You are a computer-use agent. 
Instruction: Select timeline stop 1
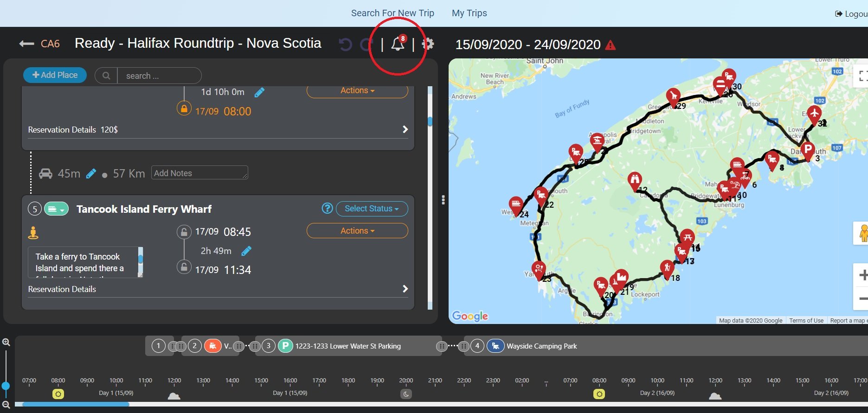pyautogui.click(x=159, y=346)
